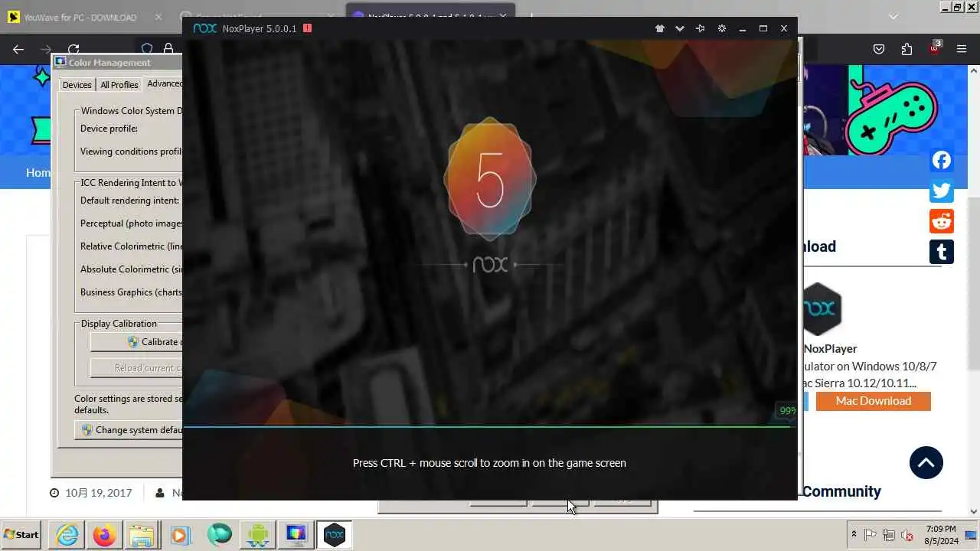
Task: Click red alert badge next to NoxPlayer title
Action: (307, 28)
